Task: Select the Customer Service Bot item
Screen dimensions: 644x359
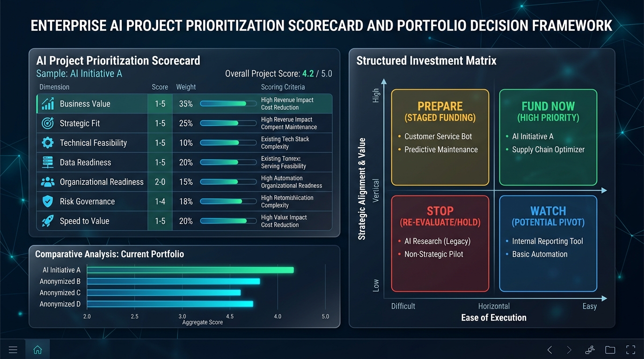Action: tap(438, 136)
